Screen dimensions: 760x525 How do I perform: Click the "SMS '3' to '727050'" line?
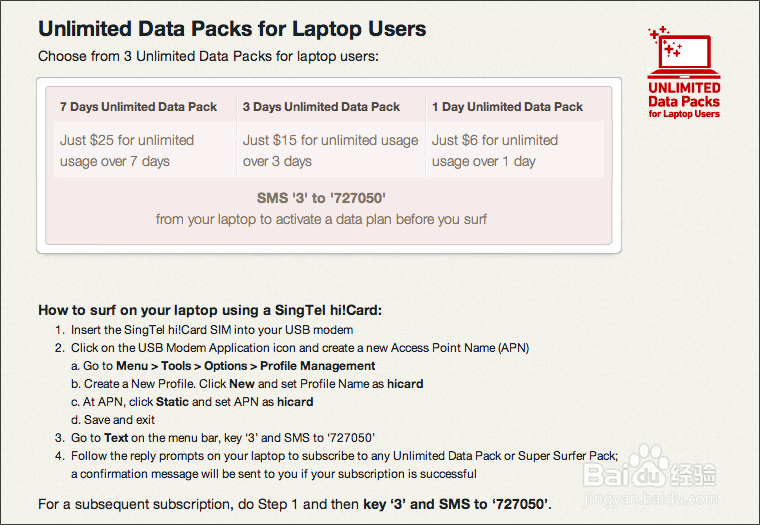[x=321, y=198]
